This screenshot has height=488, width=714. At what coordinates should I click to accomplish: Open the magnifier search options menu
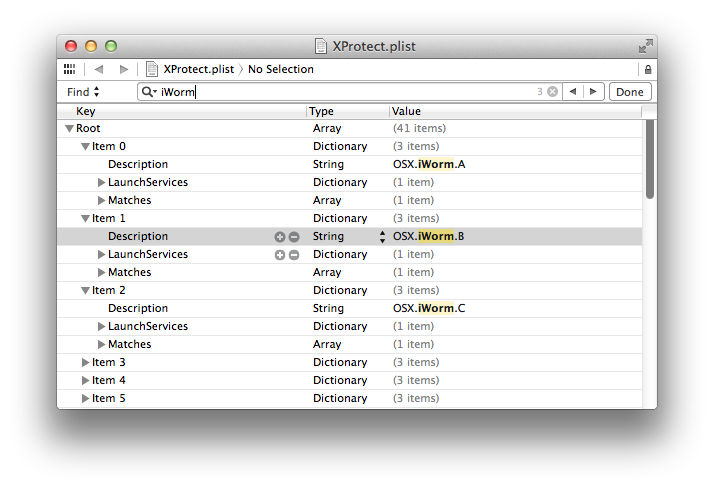pos(149,92)
